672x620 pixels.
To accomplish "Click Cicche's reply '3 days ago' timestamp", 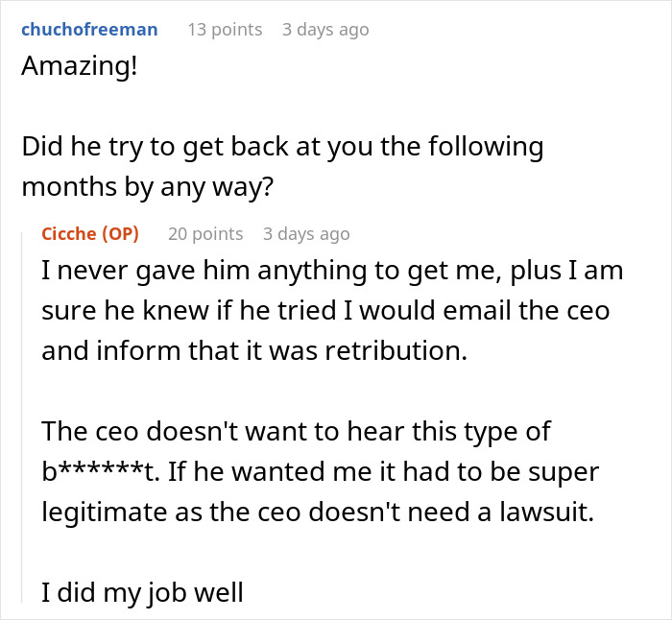I will [x=306, y=234].
